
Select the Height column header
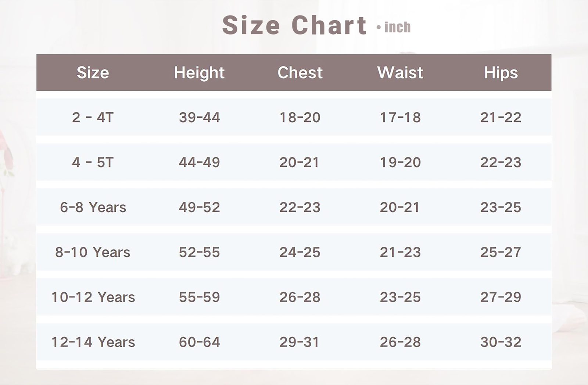(199, 72)
